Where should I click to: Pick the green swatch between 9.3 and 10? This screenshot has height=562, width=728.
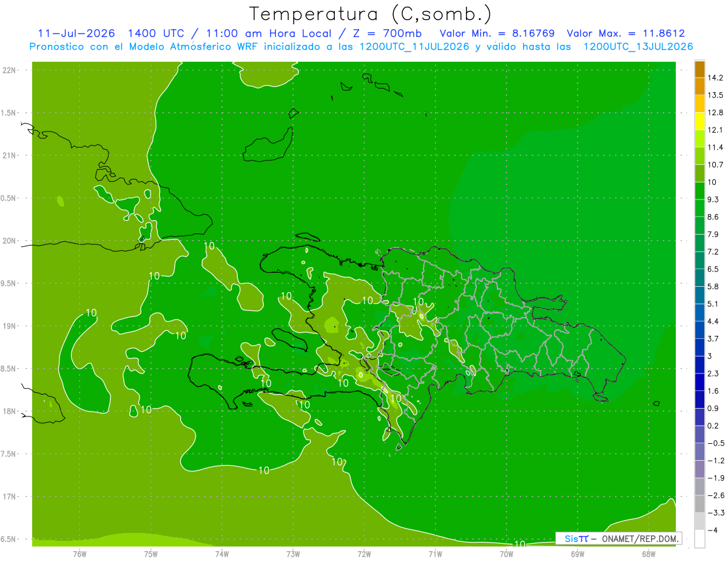pyautogui.click(x=699, y=191)
